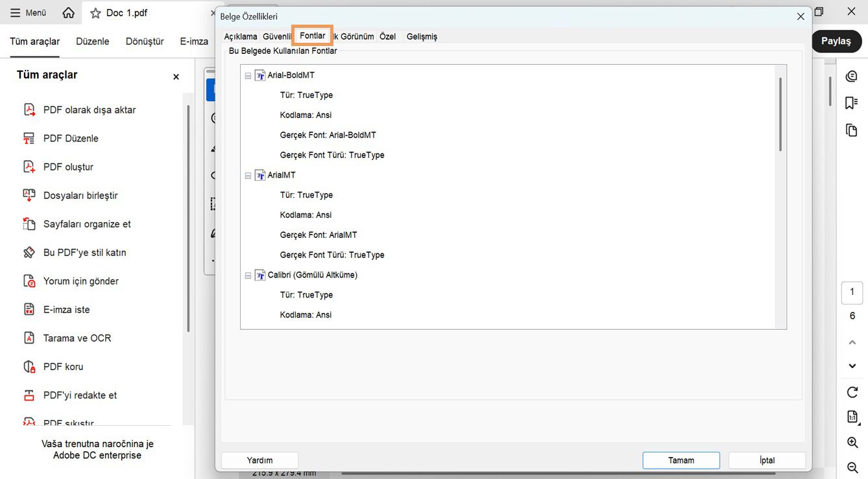
Task: Open the Dosyaları birleştir tool
Action: tap(71, 195)
